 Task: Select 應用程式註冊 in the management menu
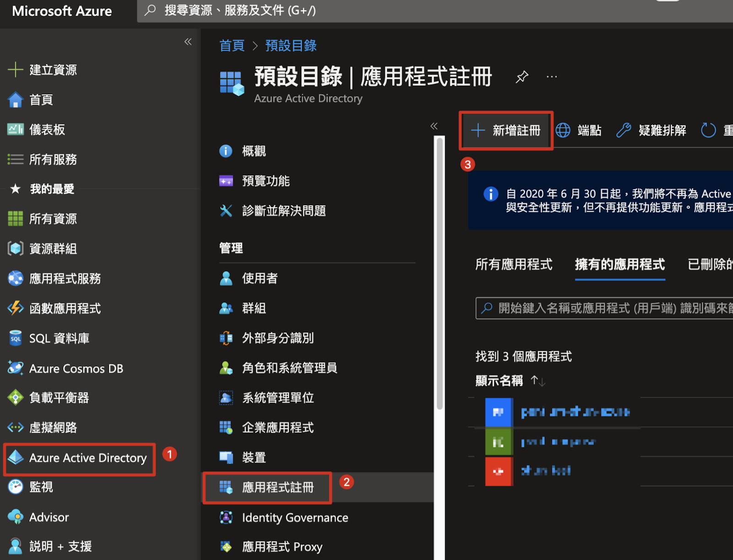[277, 488]
